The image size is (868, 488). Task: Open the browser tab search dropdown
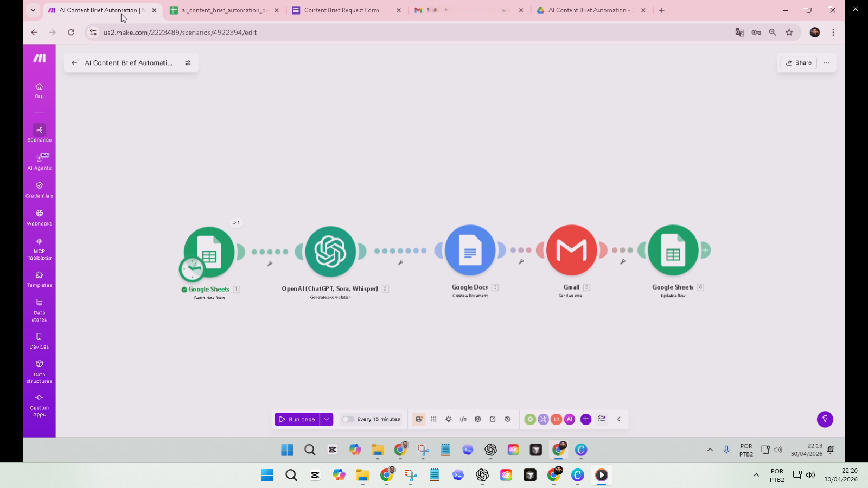tap(33, 10)
